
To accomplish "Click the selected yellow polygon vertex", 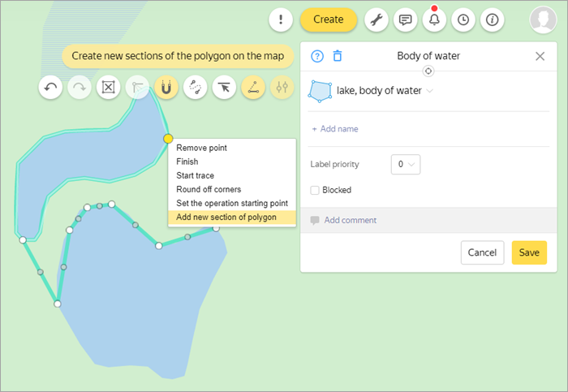I will (x=168, y=139).
